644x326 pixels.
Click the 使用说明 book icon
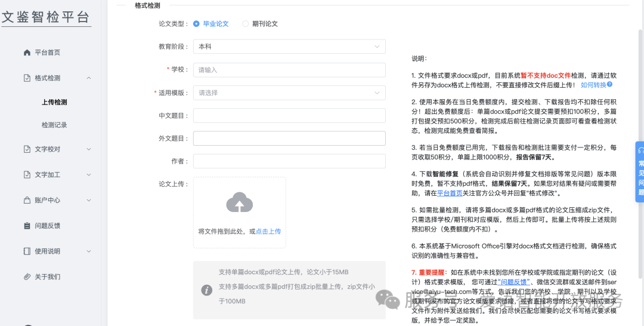coord(27,251)
